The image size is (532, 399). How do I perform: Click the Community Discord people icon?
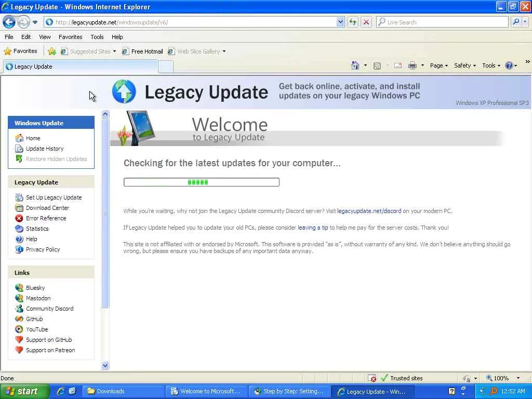point(19,309)
